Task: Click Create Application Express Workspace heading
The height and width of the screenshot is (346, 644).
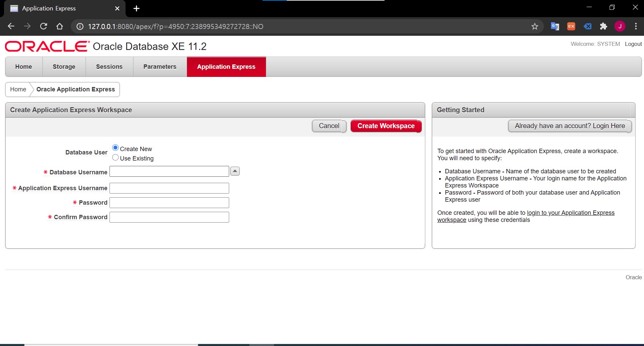Action: tap(71, 110)
